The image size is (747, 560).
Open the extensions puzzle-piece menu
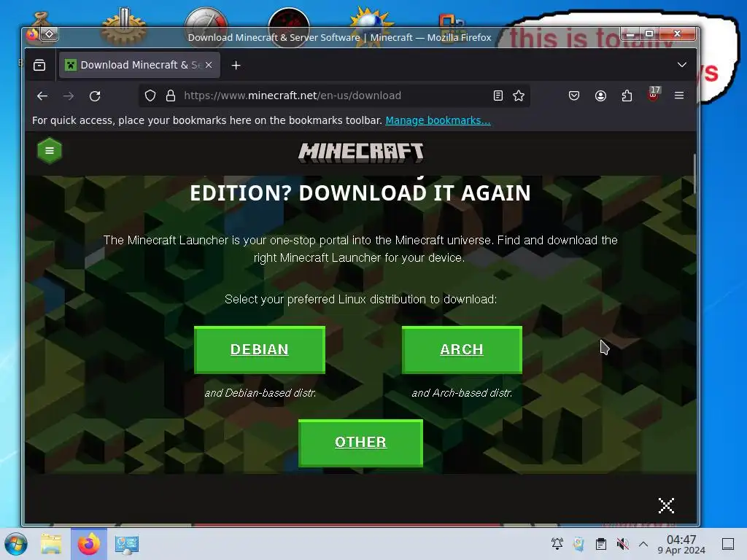coord(627,96)
